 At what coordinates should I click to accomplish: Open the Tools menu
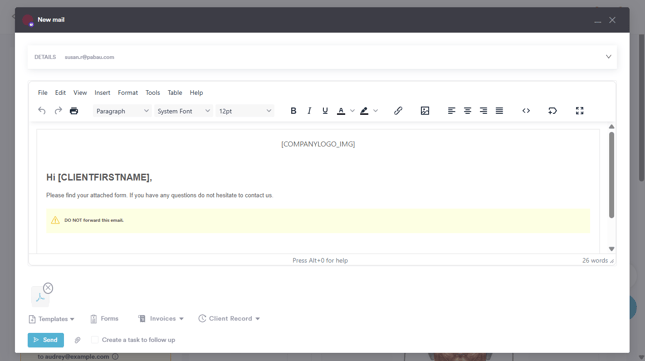[153, 93]
